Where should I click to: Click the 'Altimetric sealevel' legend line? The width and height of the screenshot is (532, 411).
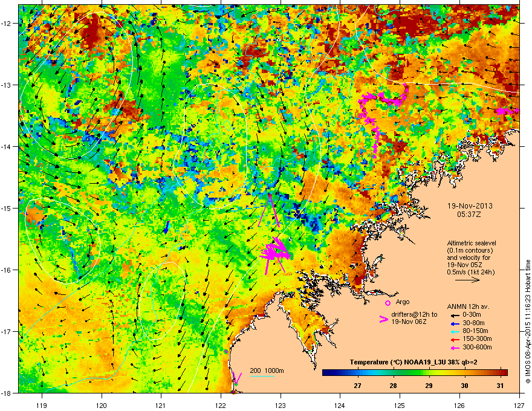[472, 243]
